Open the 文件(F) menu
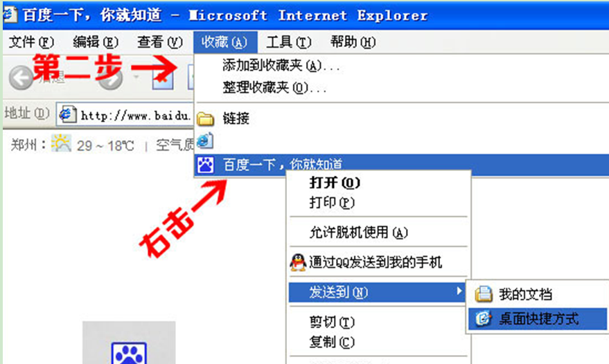This screenshot has width=609, height=364. click(31, 42)
